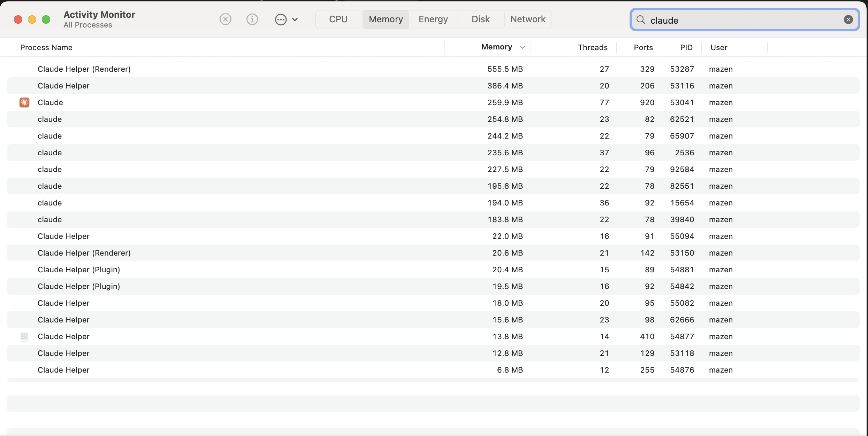Sort by the User column header
868x436 pixels.
point(719,47)
